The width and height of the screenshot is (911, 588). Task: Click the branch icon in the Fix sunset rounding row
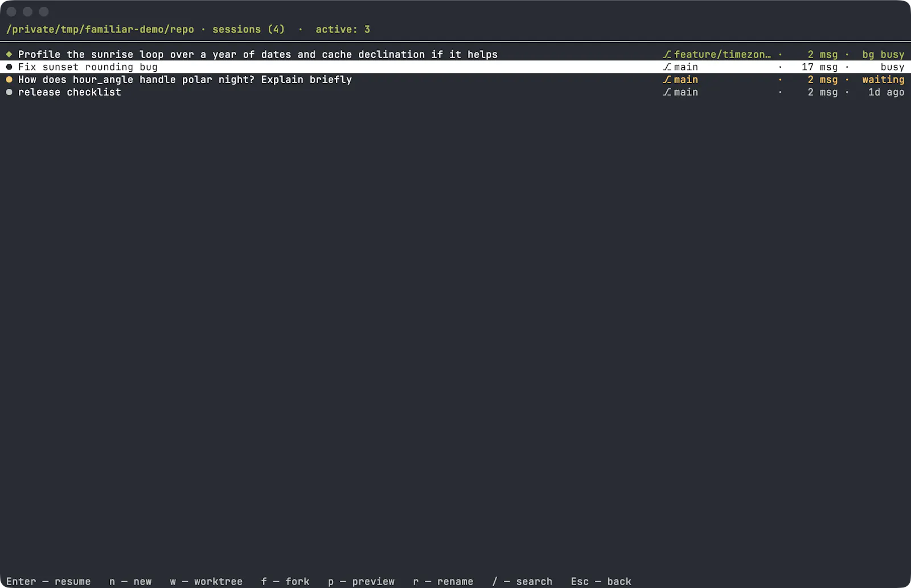667,67
